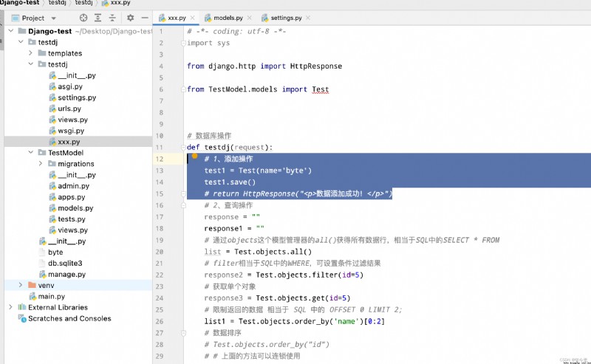The height and width of the screenshot is (364, 591).
Task: Expand the templates folder
Action: [31, 53]
